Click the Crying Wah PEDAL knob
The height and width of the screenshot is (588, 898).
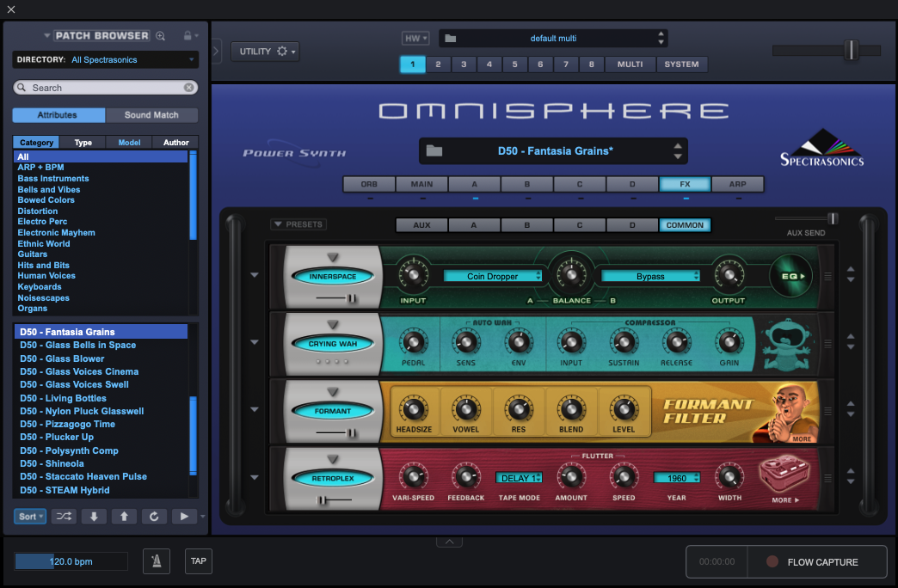413,342
